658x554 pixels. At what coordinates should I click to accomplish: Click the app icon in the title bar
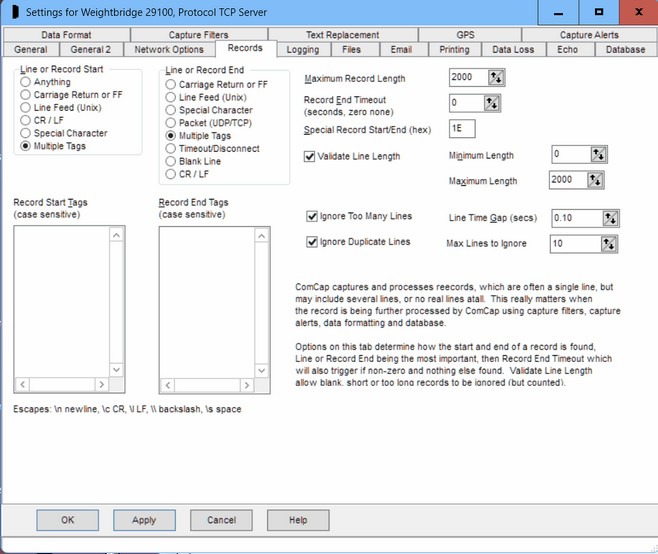pyautogui.click(x=15, y=12)
